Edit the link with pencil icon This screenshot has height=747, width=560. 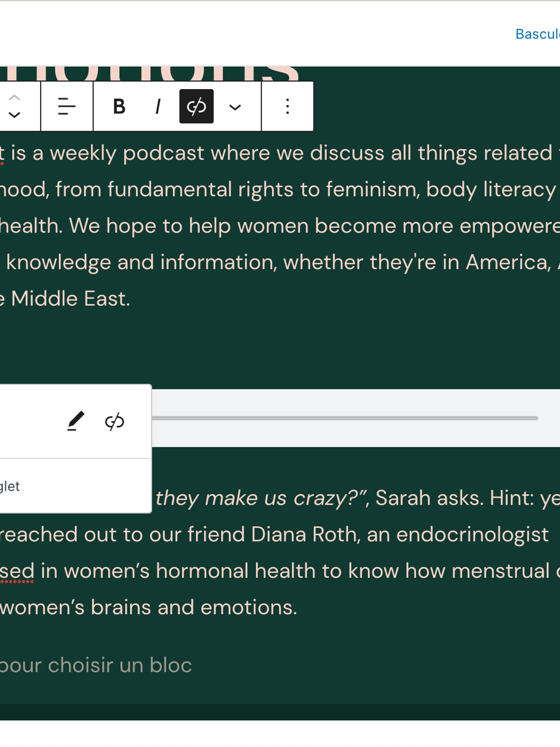76,421
